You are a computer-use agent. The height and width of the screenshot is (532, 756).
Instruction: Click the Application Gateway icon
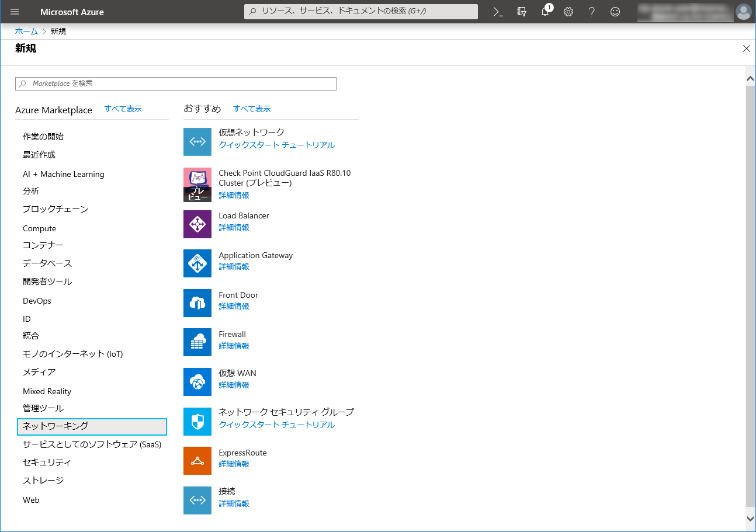tap(197, 263)
